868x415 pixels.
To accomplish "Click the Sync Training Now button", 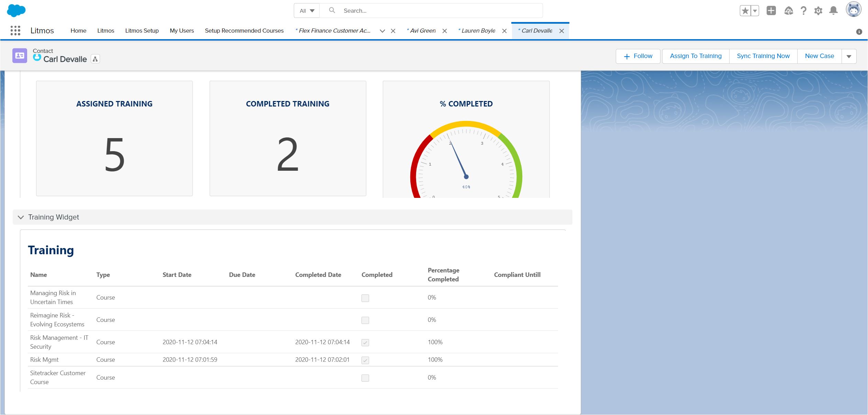I will [x=763, y=56].
